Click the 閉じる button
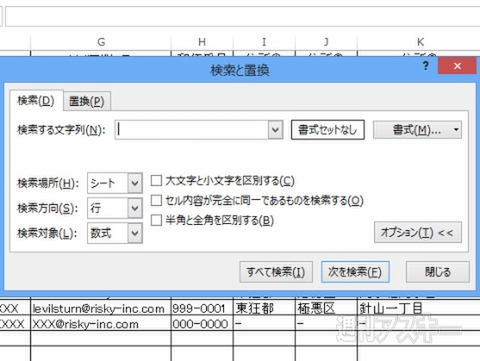The image size is (480, 361). point(438,272)
